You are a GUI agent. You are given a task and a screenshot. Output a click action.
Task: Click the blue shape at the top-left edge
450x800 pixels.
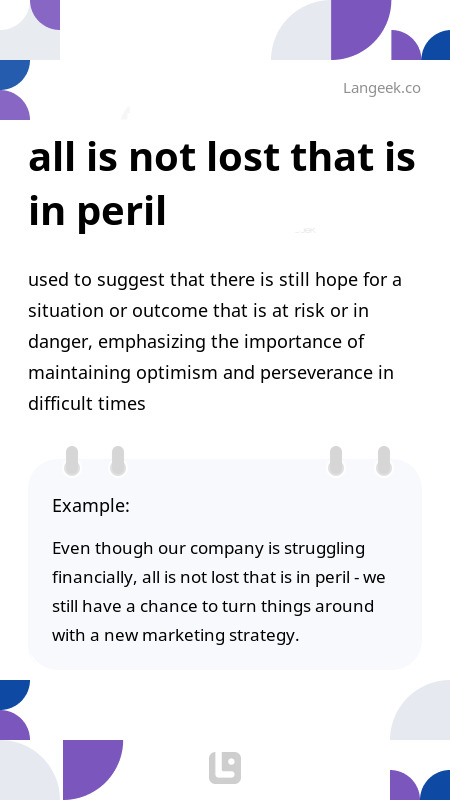point(13,74)
